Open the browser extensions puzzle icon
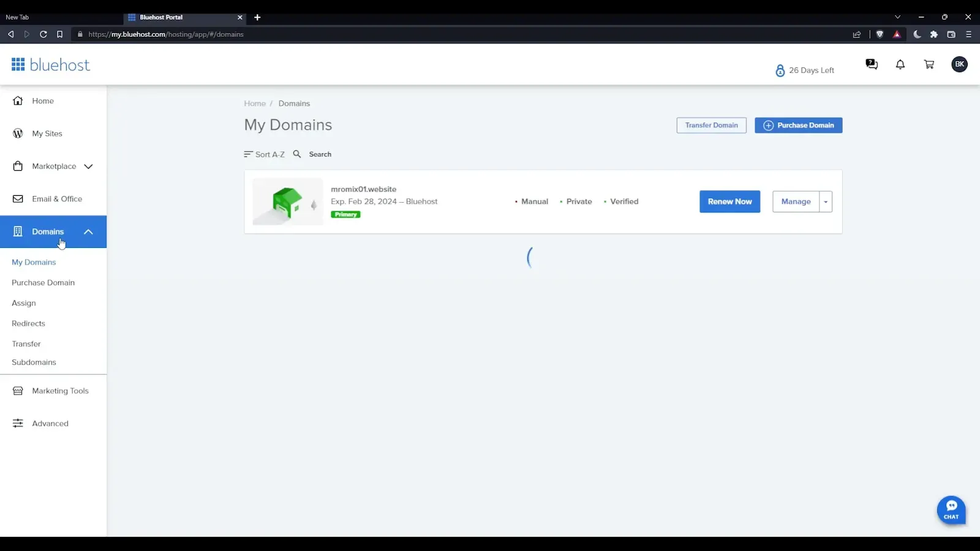The image size is (980, 551). pyautogui.click(x=934, y=34)
